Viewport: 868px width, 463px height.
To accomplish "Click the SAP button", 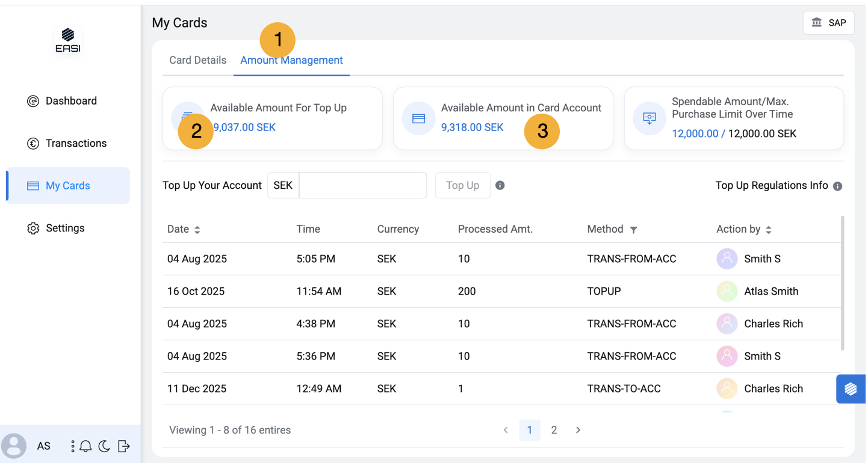I will pos(828,23).
